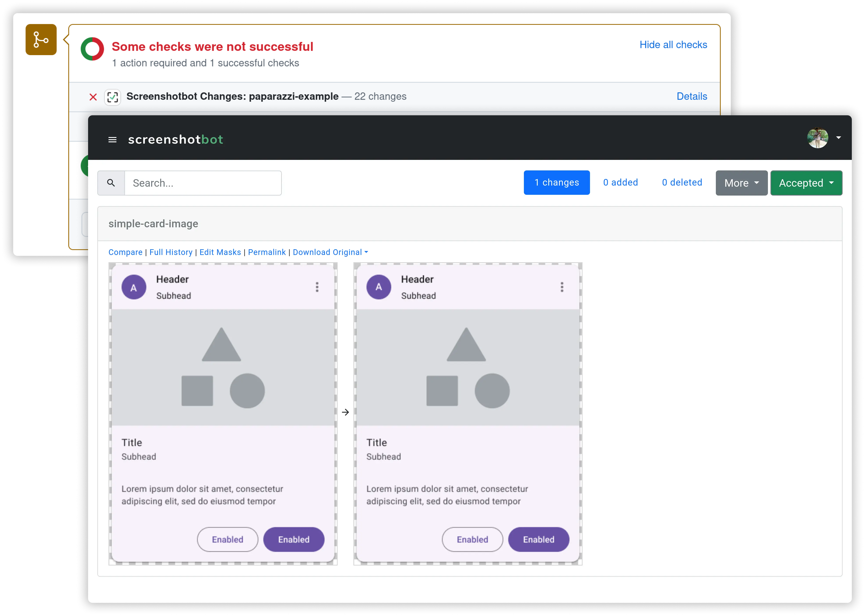Image resolution: width=865 pixels, height=616 pixels.
Task: Click the search magnifier icon
Action: [x=111, y=183]
